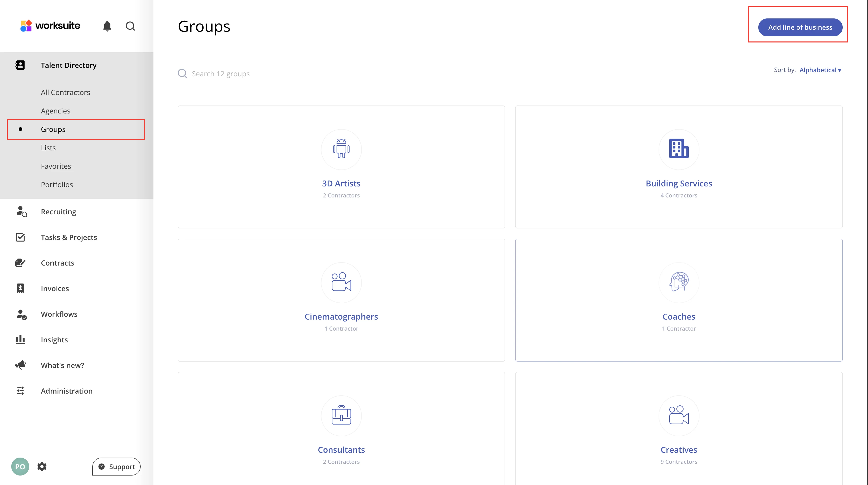Click the Building Services building icon

pos(678,149)
